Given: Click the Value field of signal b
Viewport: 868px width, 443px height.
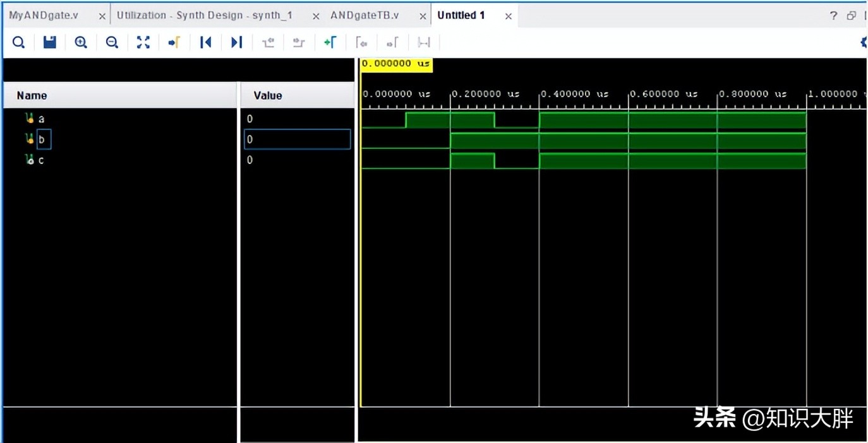Looking at the screenshot, I should 297,139.
